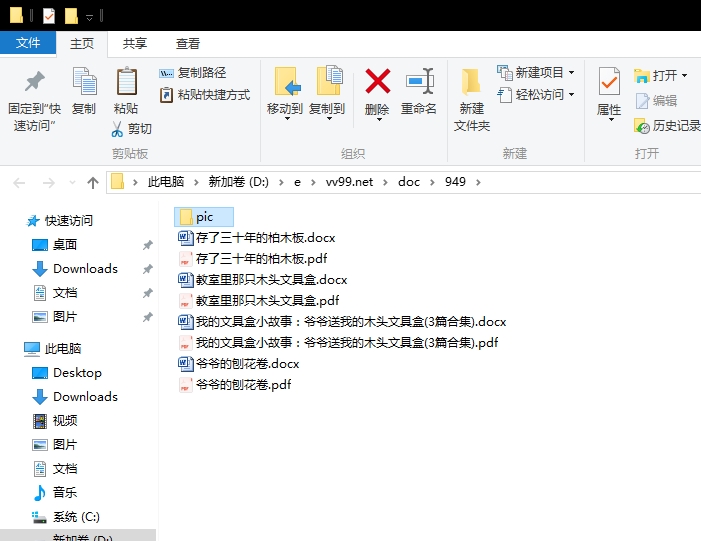Click the address bar folder icon
This screenshot has width=701, height=541.
click(x=118, y=182)
